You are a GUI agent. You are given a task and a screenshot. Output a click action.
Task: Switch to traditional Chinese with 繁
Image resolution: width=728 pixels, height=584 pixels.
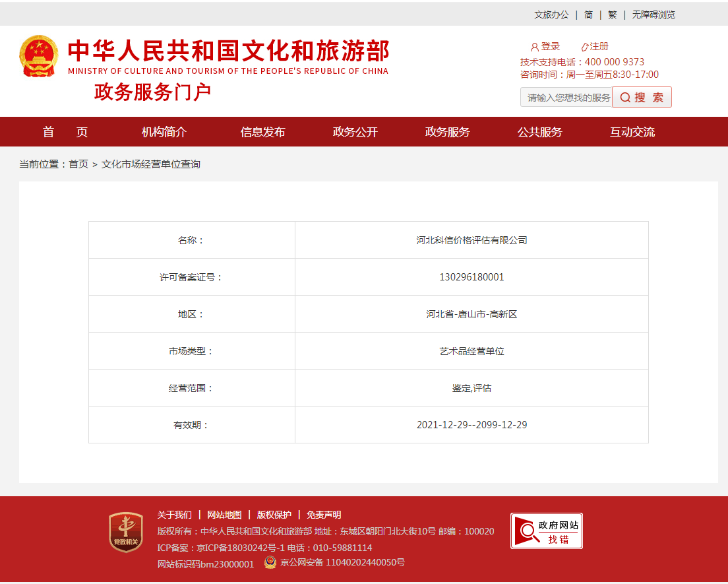coord(612,15)
